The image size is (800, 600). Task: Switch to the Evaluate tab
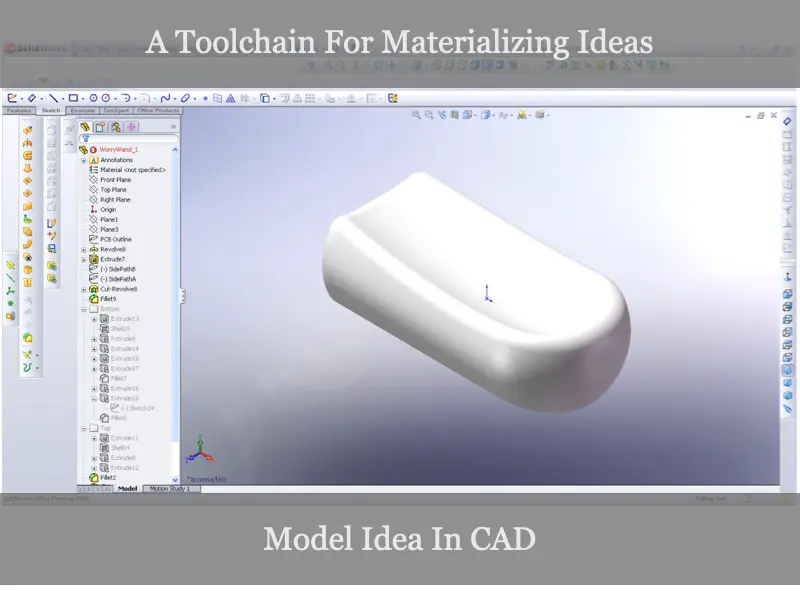pos(83,111)
